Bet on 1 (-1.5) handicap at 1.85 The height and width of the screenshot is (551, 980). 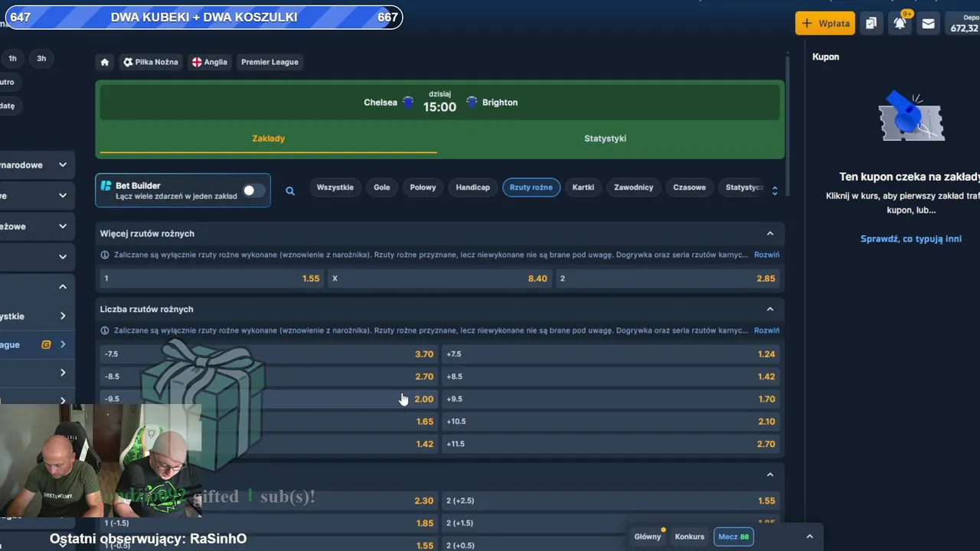269,523
